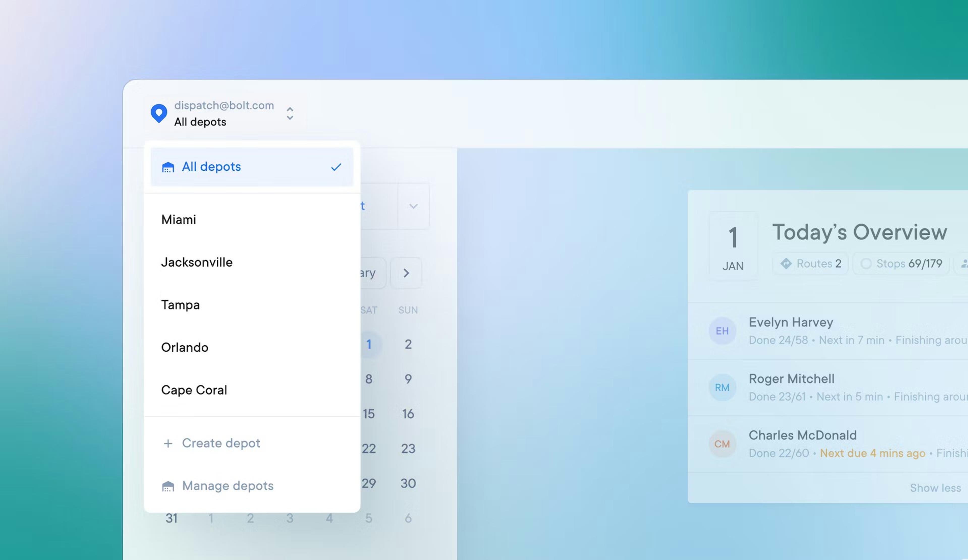Select the Jacksonville depot
The height and width of the screenshot is (560, 968).
[197, 262]
